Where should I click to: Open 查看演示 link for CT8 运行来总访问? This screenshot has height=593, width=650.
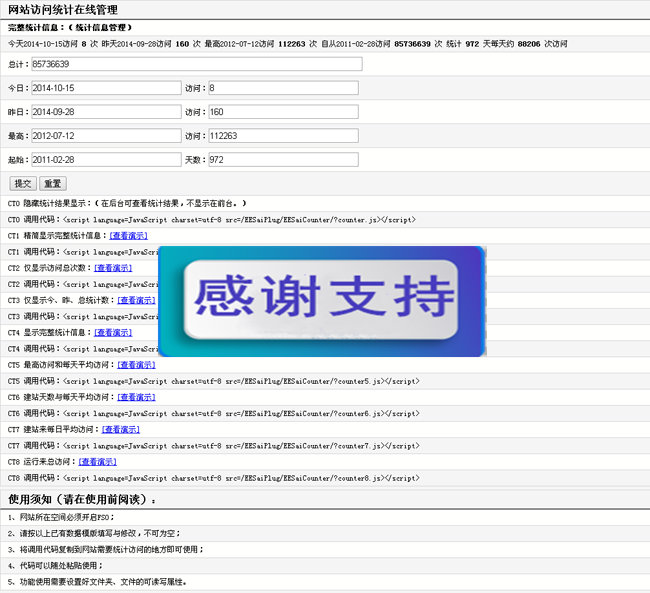pyautogui.click(x=97, y=462)
